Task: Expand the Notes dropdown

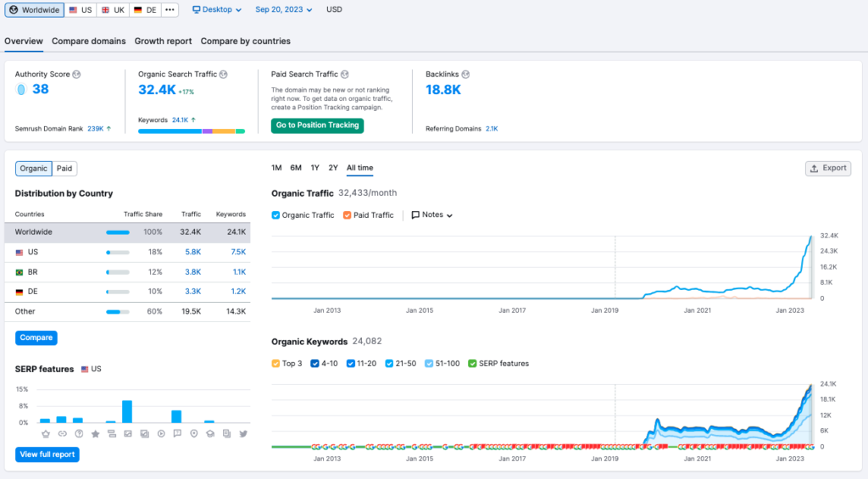Action: coord(431,214)
